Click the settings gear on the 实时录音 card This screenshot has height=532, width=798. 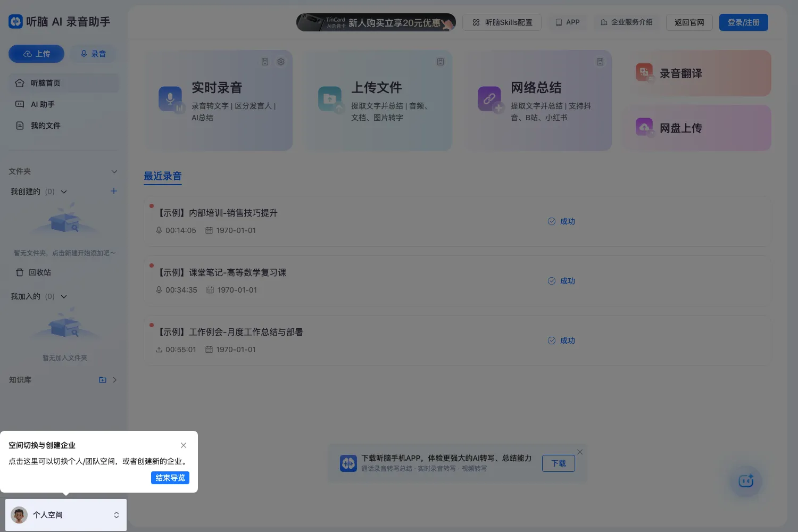[281, 62]
